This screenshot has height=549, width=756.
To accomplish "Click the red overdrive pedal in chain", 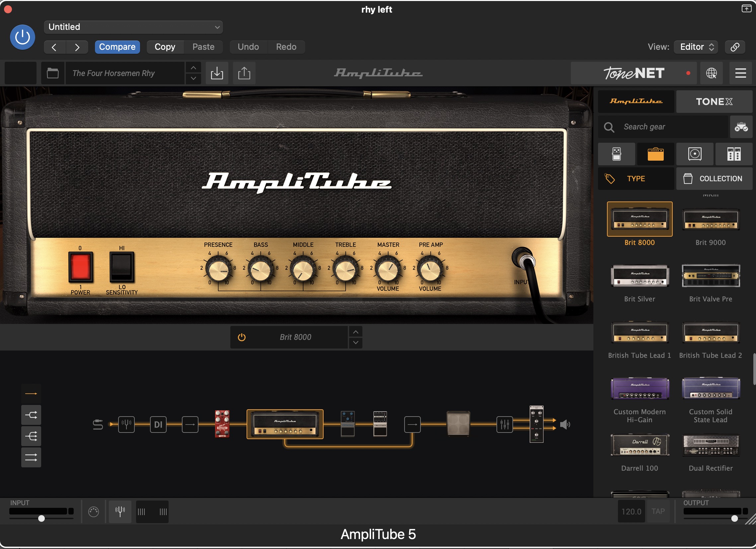I will click(222, 424).
